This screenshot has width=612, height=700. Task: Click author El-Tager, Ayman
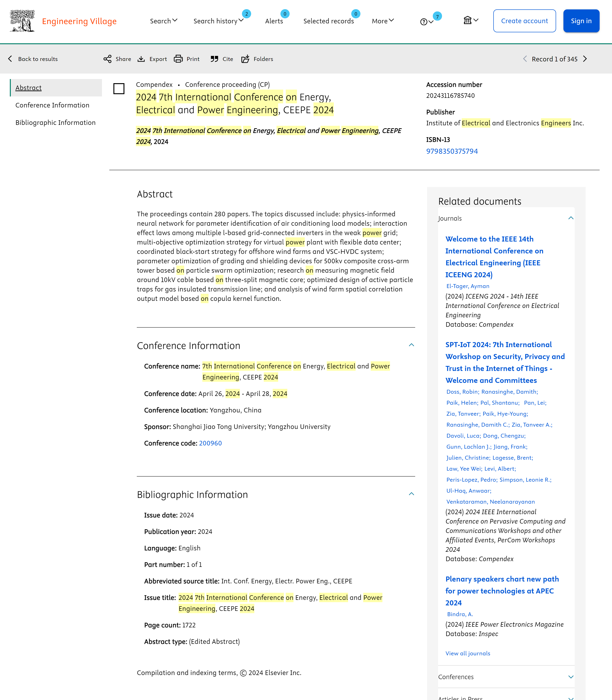[x=468, y=286]
